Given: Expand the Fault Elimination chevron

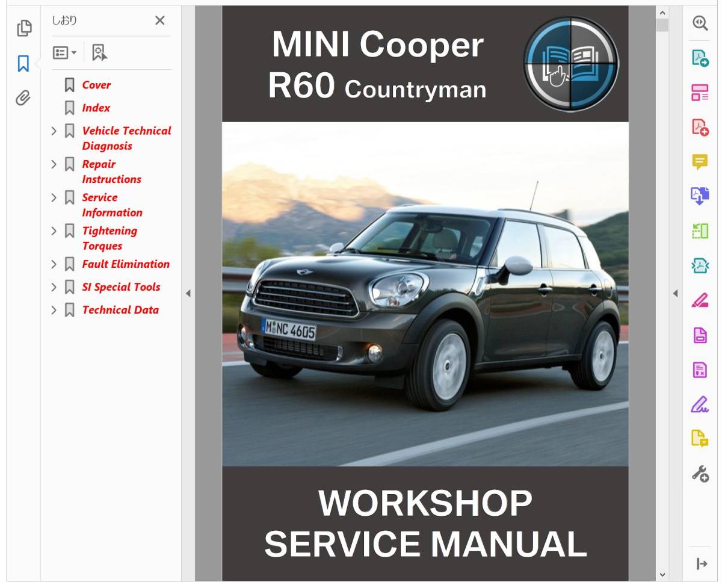Looking at the screenshot, I should pos(54,264).
